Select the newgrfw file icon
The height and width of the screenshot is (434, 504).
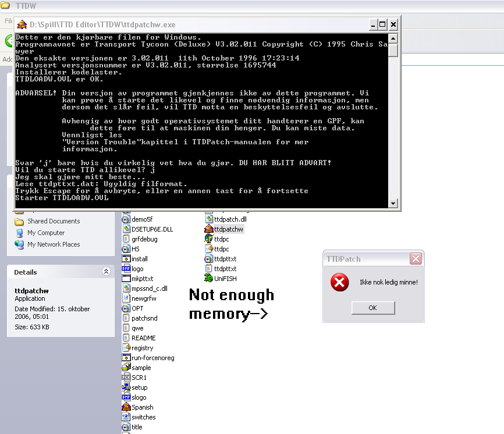click(126, 298)
